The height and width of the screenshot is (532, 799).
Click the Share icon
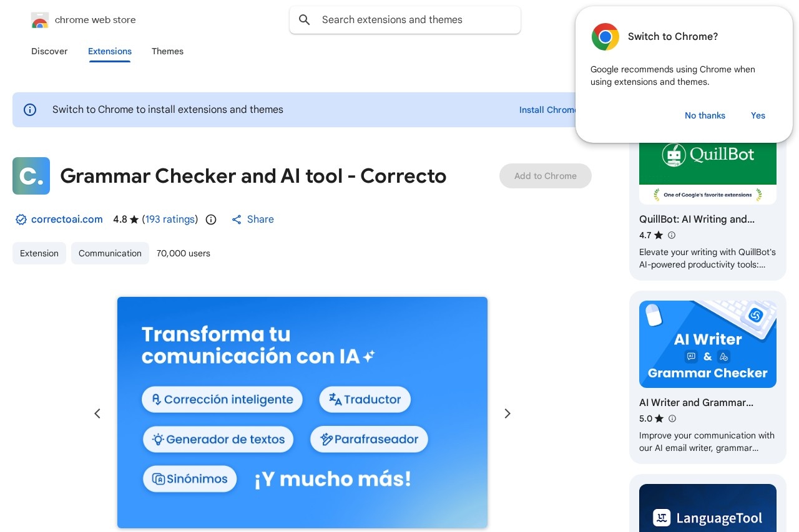coord(237,220)
